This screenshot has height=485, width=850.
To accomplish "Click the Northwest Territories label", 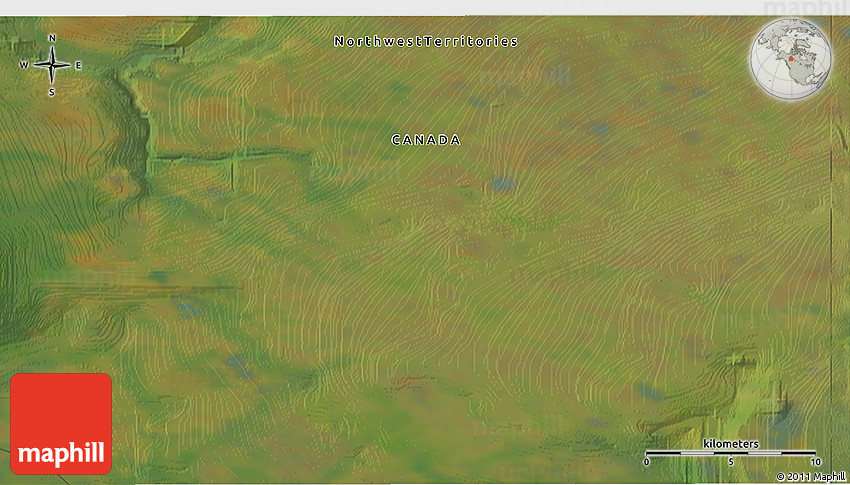I will click(x=426, y=42).
